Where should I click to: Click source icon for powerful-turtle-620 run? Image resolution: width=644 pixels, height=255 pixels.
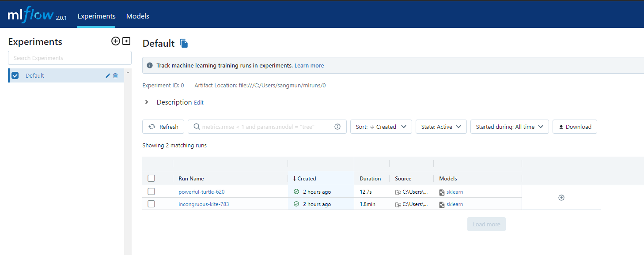pyautogui.click(x=398, y=192)
